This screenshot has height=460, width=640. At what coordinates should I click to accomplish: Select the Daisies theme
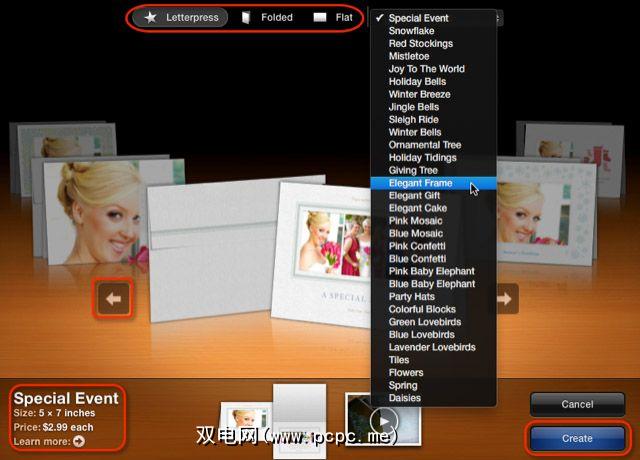coord(433,398)
